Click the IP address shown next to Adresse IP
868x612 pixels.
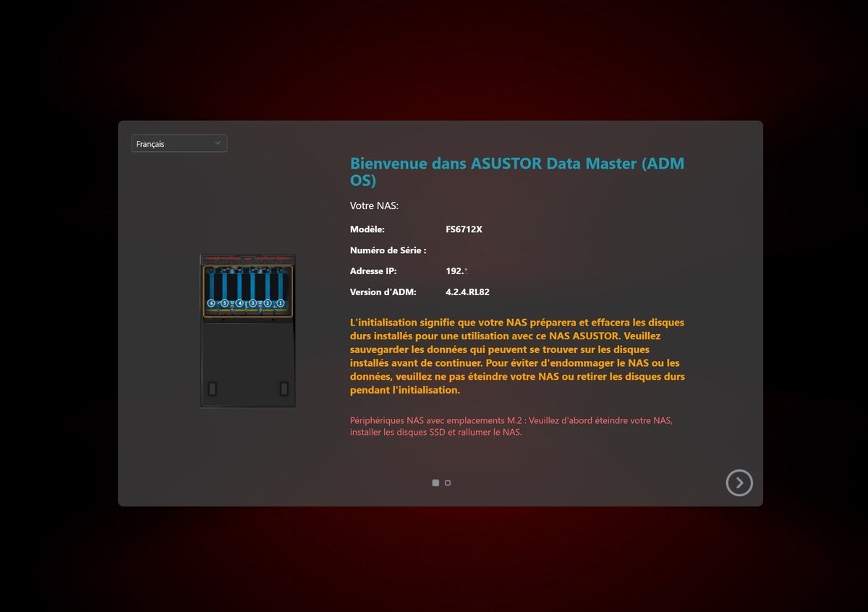457,271
